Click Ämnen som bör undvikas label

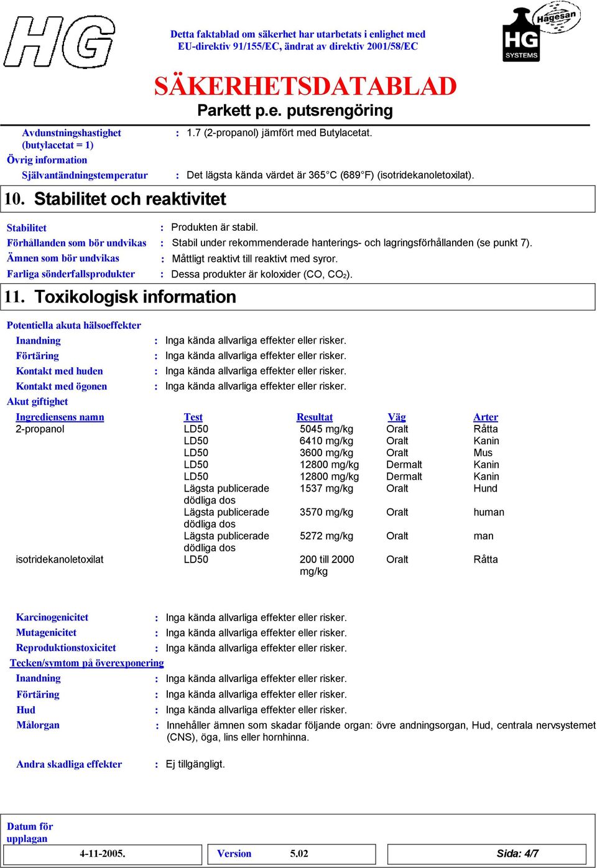point(63,258)
